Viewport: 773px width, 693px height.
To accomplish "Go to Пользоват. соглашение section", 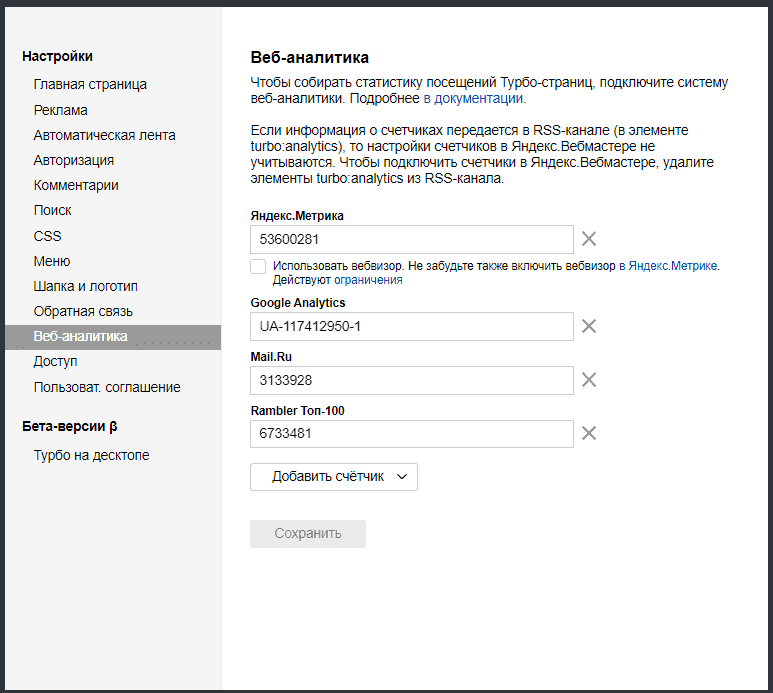I will 107,387.
